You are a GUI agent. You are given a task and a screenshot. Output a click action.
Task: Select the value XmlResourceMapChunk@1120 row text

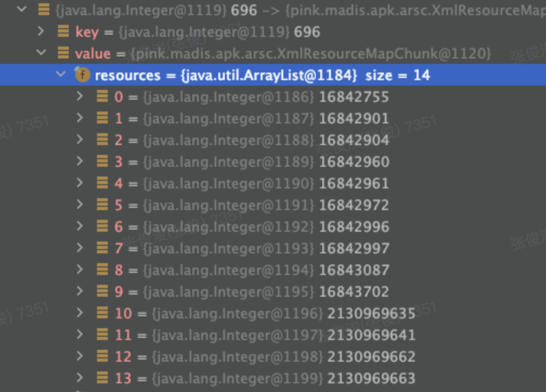tap(283, 54)
